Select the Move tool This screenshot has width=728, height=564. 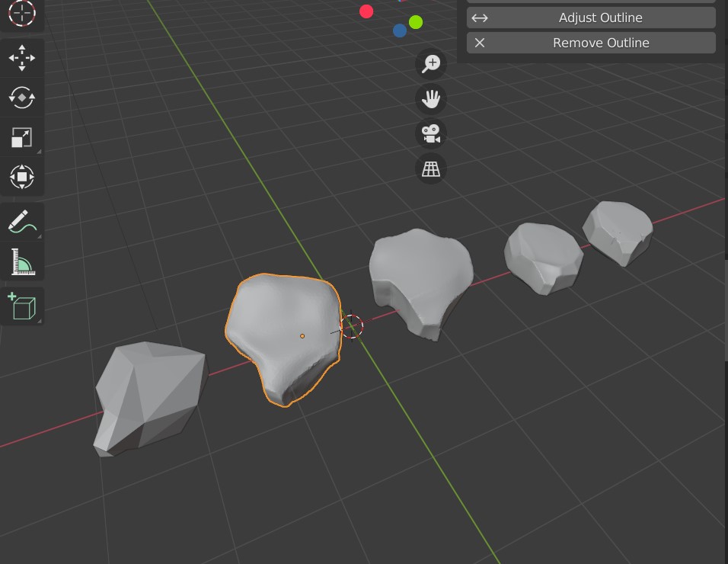coord(22,58)
